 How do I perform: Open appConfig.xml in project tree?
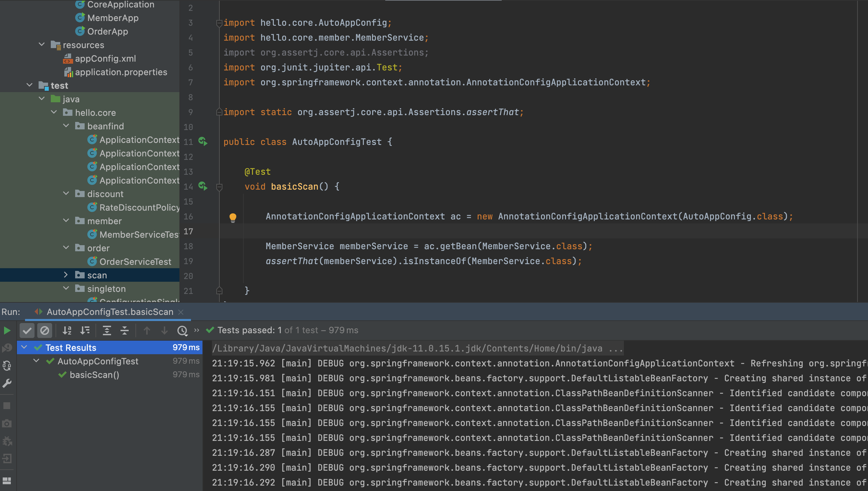coord(105,59)
